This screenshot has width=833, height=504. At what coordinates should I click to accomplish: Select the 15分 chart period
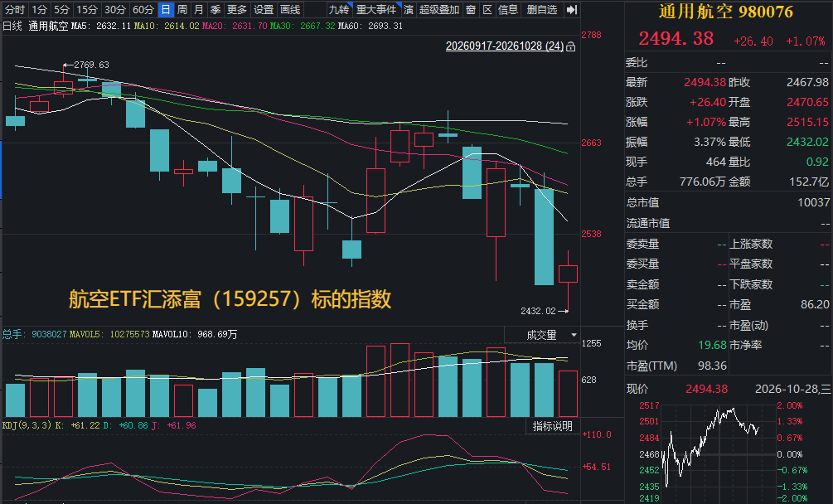[x=86, y=10]
